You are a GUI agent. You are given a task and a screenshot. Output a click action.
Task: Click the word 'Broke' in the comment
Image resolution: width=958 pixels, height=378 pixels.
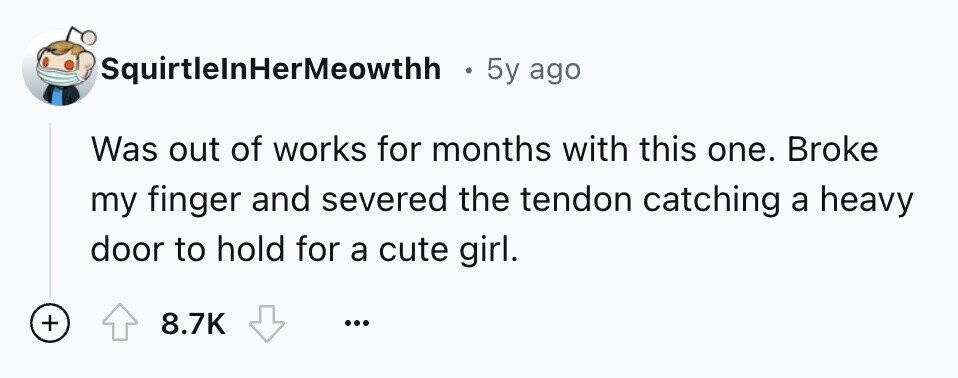coord(832,150)
